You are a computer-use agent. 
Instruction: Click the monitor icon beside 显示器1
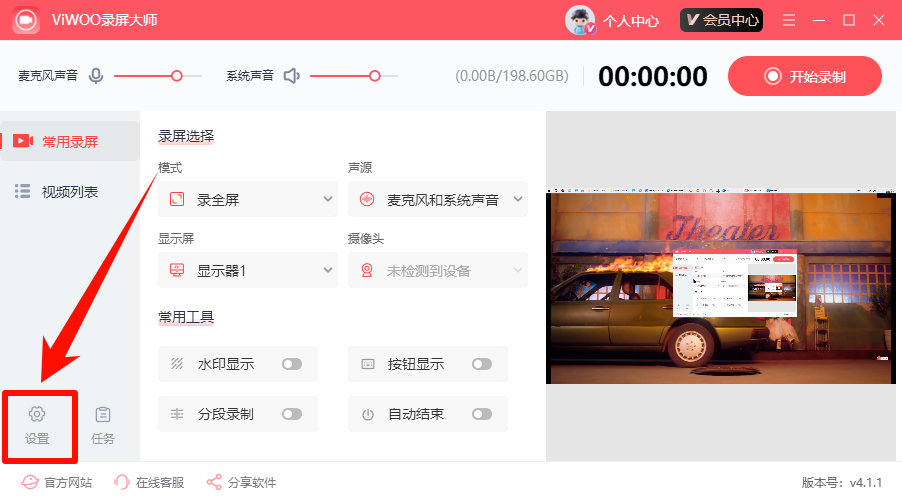tap(177, 270)
